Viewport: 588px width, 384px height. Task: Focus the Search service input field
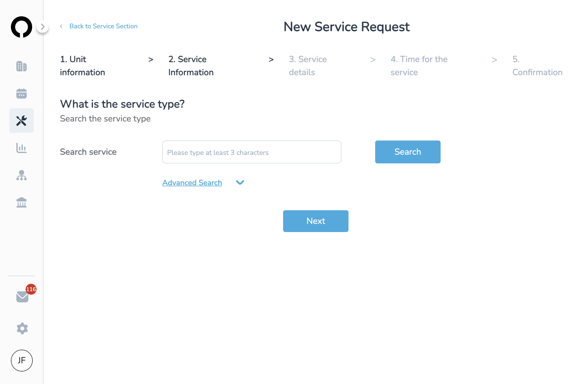coord(252,152)
